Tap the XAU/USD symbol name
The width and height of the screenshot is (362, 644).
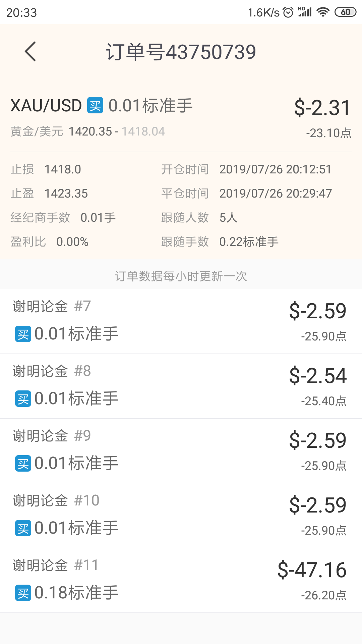(x=46, y=106)
